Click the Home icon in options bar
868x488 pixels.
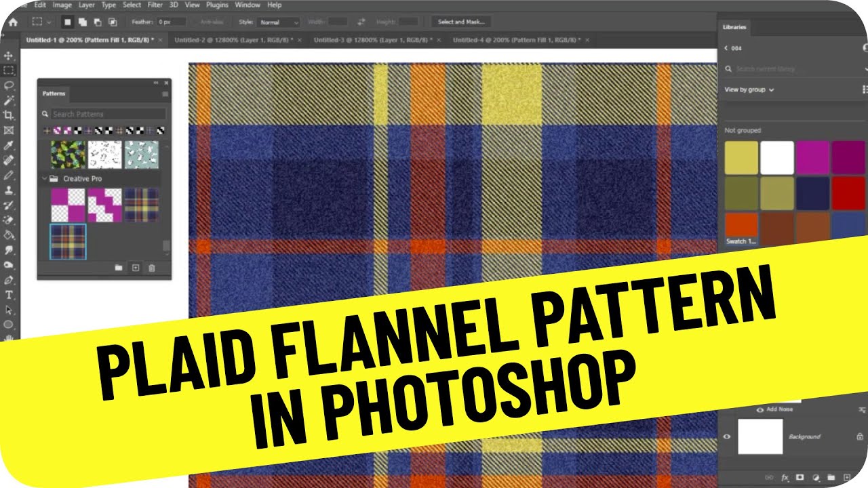pos(12,22)
